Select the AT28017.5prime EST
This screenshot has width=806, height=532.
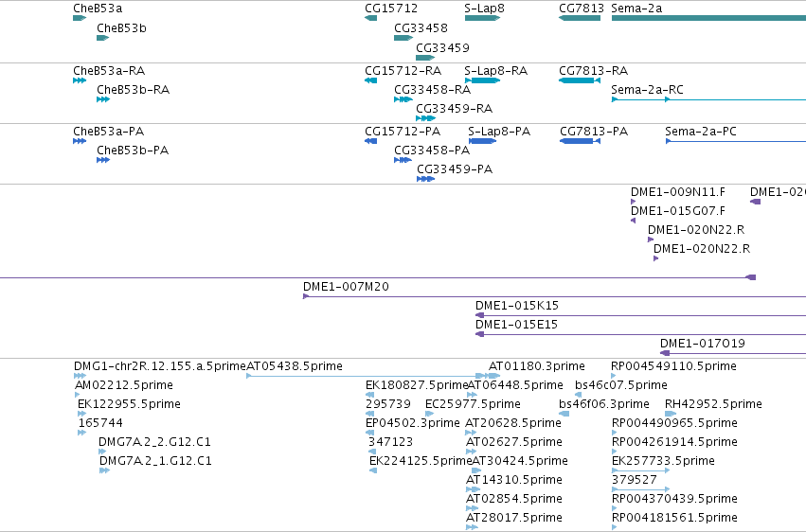pyautogui.click(x=472, y=527)
